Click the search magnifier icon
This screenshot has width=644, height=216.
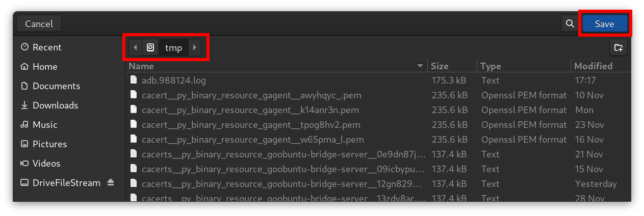pyautogui.click(x=569, y=23)
